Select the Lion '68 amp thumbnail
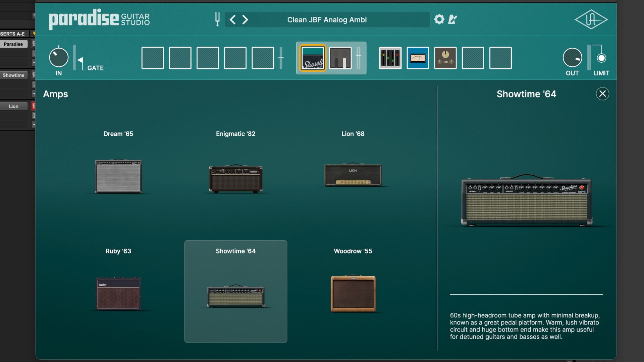The image size is (644, 362). 353,174
